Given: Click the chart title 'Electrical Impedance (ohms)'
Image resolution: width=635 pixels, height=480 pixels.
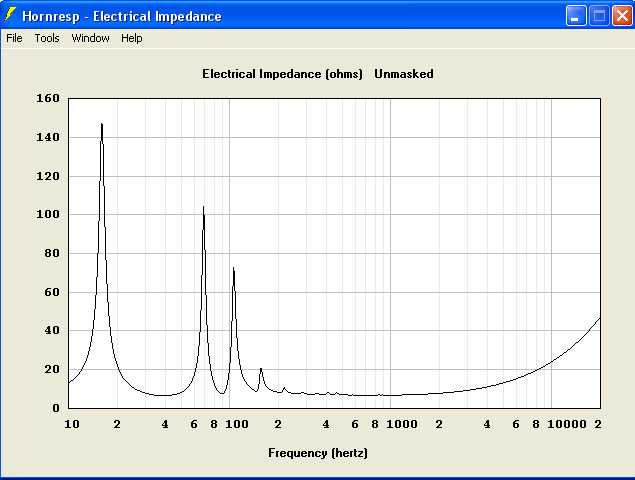Looking at the screenshot, I should pos(282,74).
